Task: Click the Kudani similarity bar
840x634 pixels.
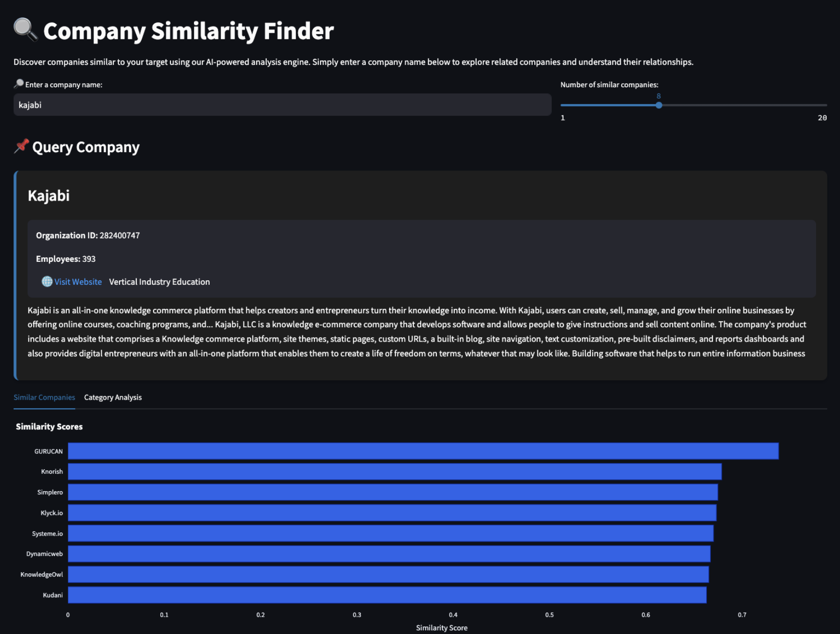Action: pos(387,595)
